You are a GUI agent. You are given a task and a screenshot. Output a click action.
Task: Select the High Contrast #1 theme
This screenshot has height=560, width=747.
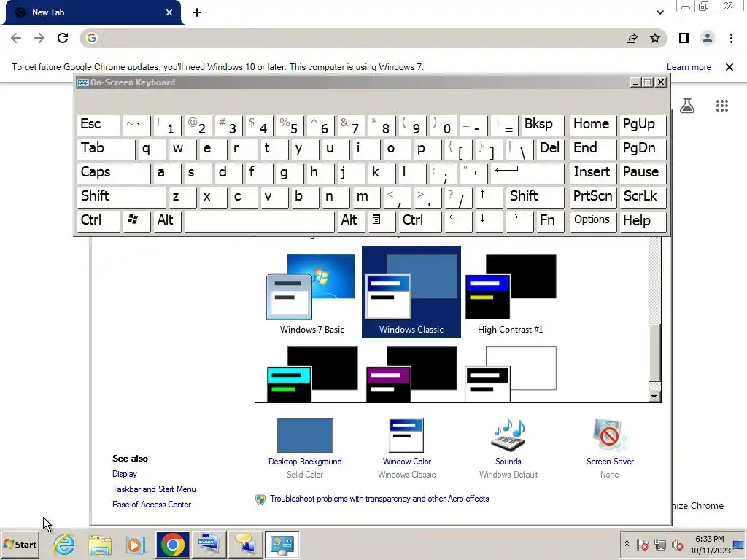click(x=510, y=295)
